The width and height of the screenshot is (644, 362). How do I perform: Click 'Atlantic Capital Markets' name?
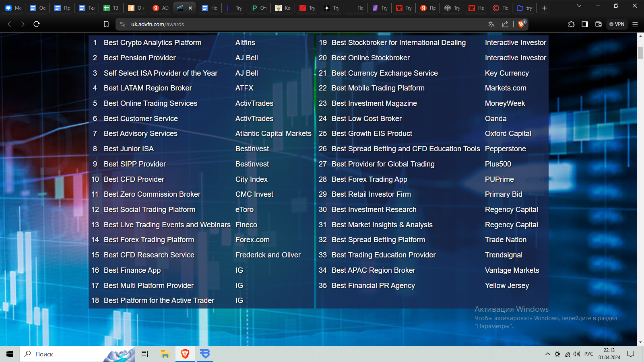coord(273,134)
